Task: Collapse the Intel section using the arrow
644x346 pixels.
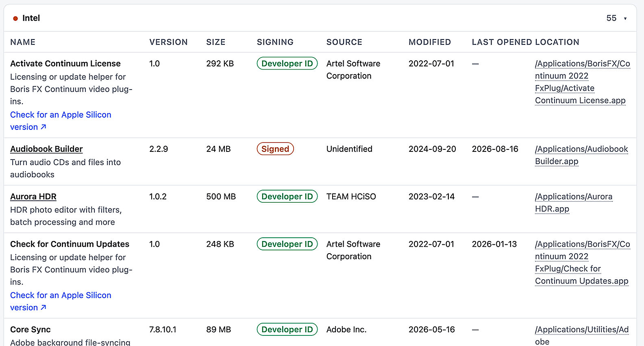Action: pos(625,18)
